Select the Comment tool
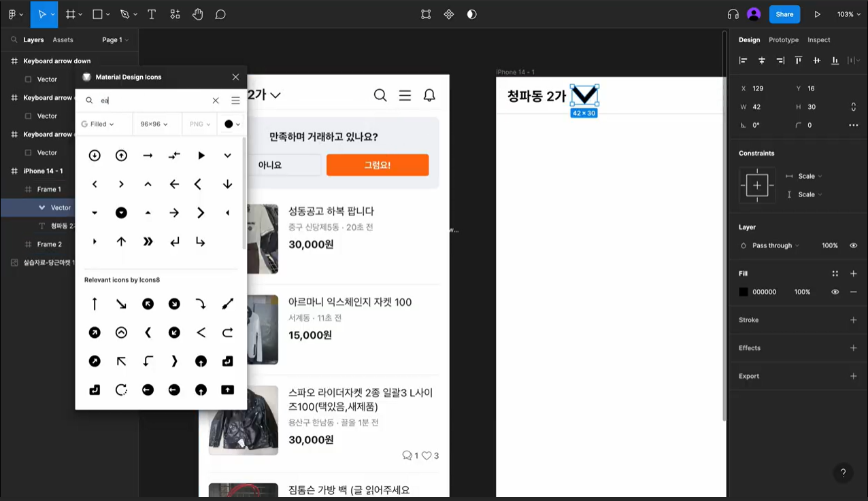This screenshot has width=868, height=501. [x=220, y=14]
